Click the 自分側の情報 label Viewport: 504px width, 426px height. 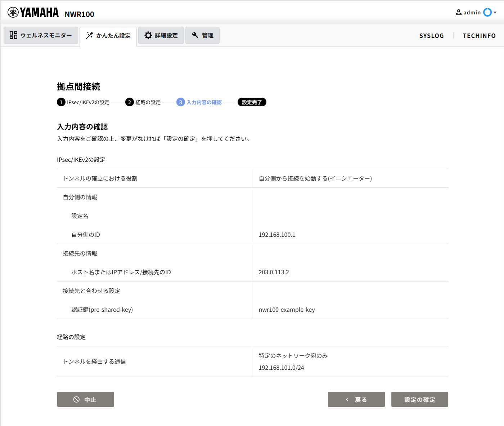[80, 197]
